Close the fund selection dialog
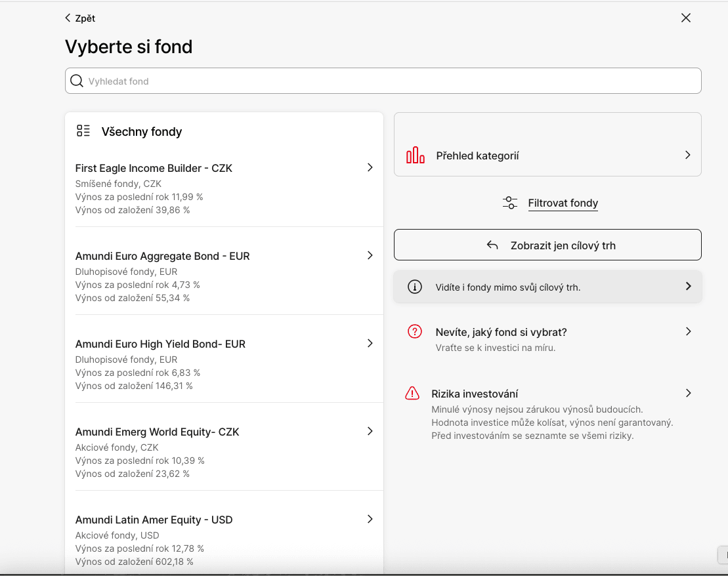The image size is (728, 576). [686, 18]
